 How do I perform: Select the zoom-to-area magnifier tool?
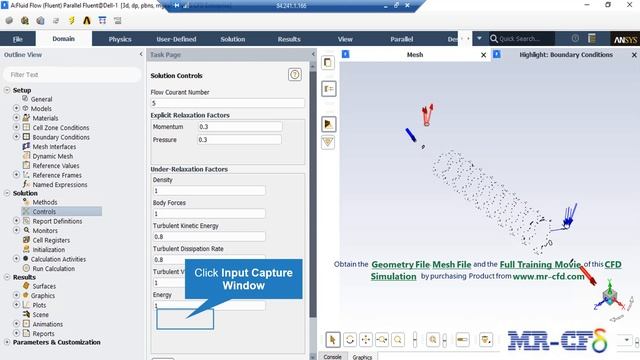tap(398, 340)
